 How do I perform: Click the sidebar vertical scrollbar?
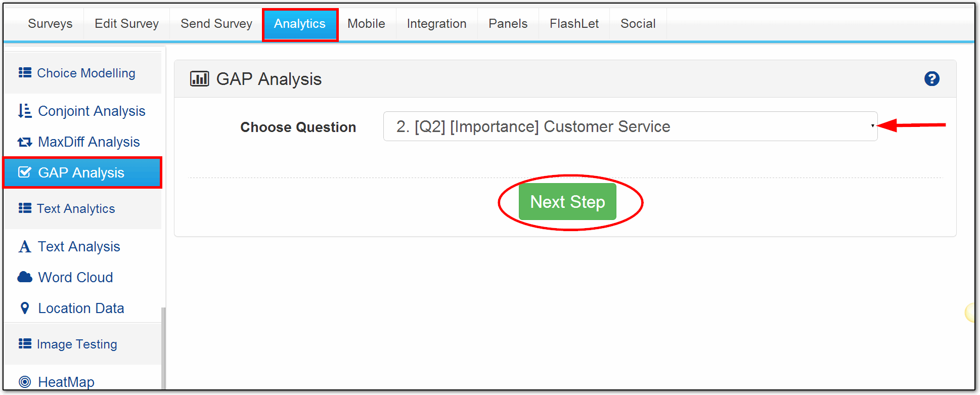point(163,348)
